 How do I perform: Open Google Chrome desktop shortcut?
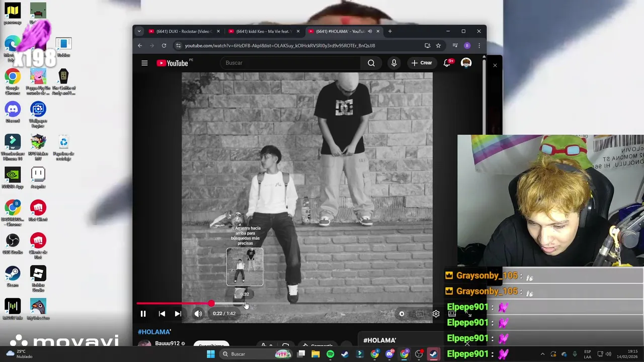[x=13, y=82]
